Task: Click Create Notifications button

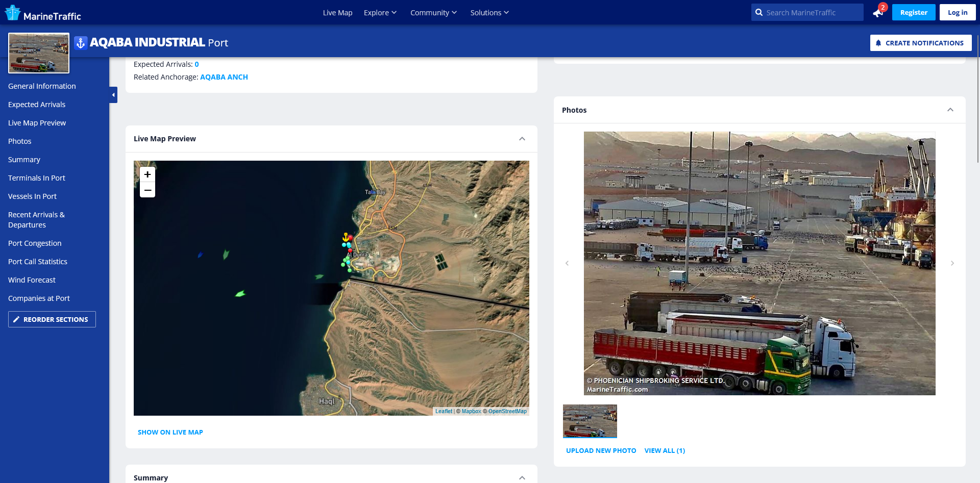Action: pos(921,43)
